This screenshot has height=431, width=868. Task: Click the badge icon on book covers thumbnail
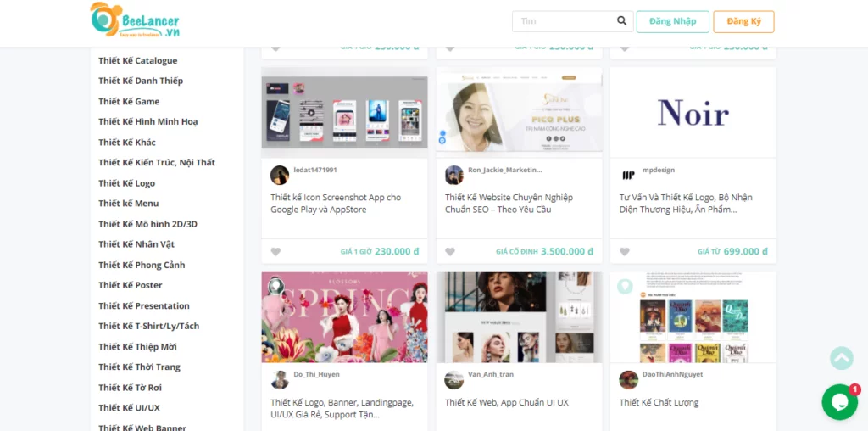[x=625, y=286]
